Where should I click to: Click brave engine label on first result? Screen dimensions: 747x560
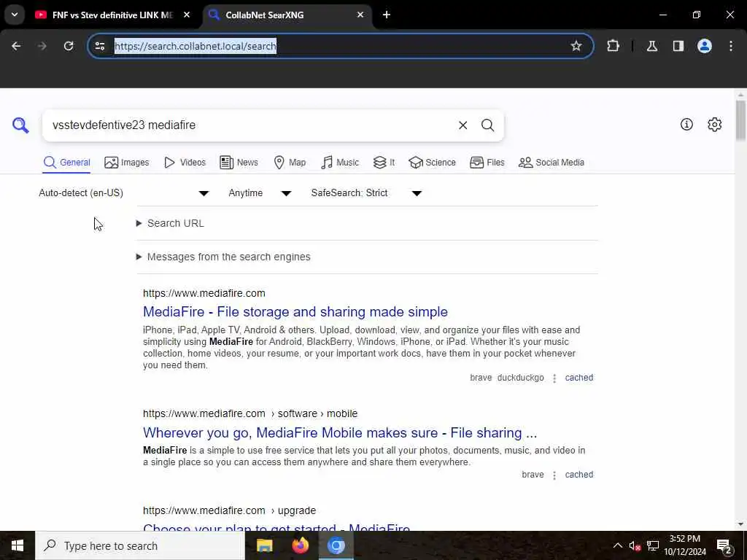481,378
